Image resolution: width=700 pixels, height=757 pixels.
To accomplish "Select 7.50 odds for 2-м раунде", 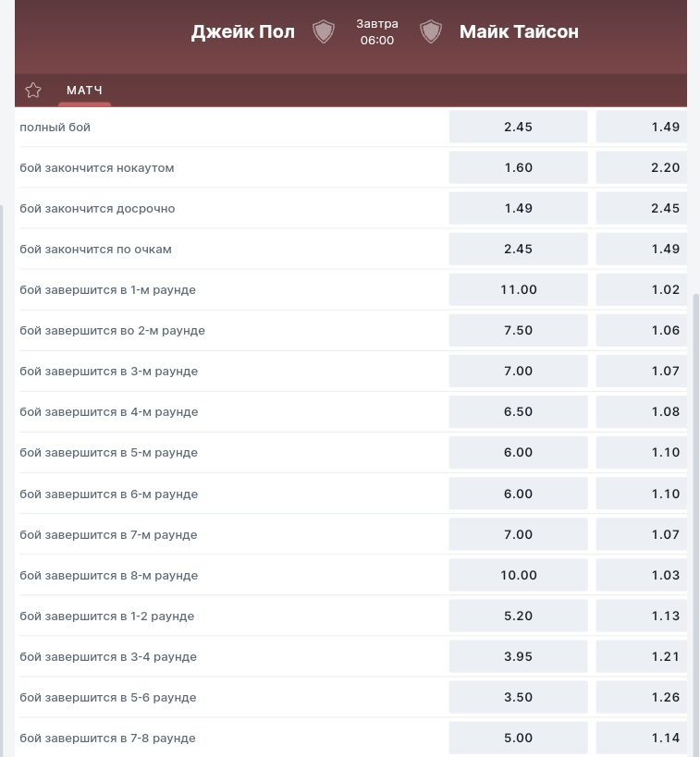I will 518,330.
